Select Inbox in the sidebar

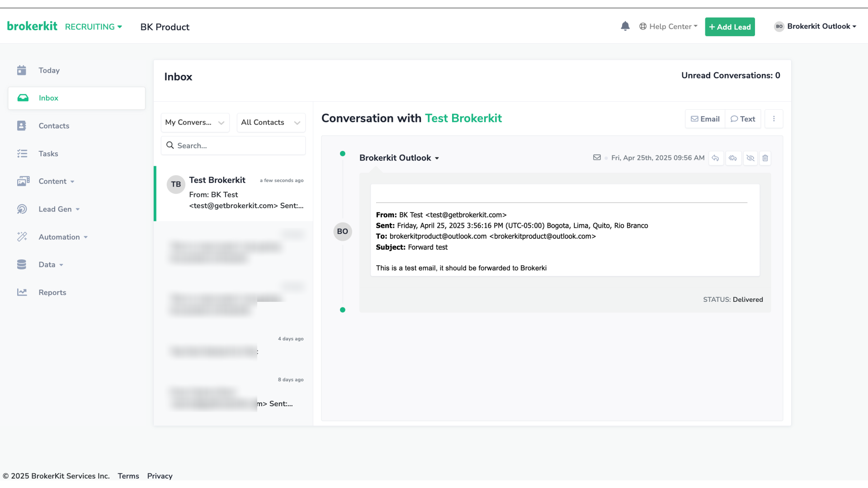pos(77,98)
